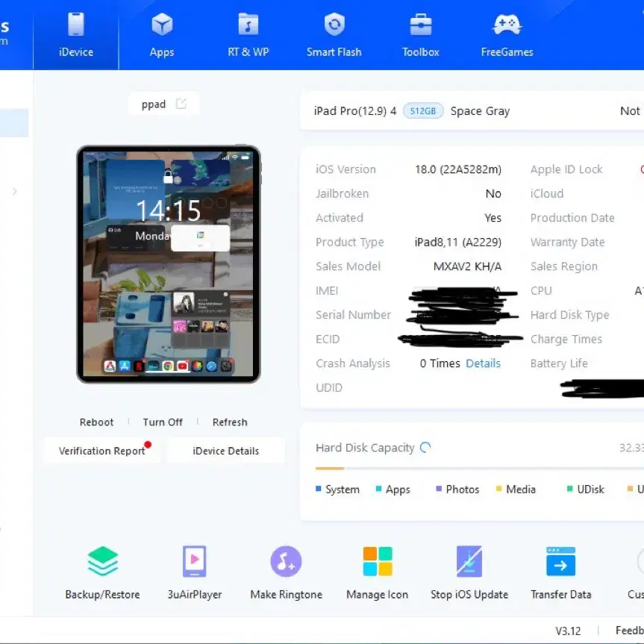Click the Hard Disk Type label
This screenshot has width=644, height=644.
point(569,315)
